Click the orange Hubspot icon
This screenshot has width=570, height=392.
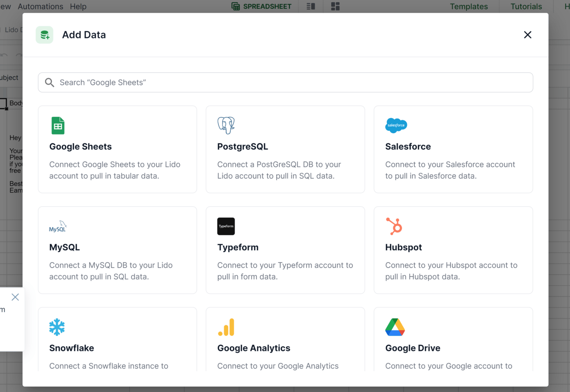[394, 226]
